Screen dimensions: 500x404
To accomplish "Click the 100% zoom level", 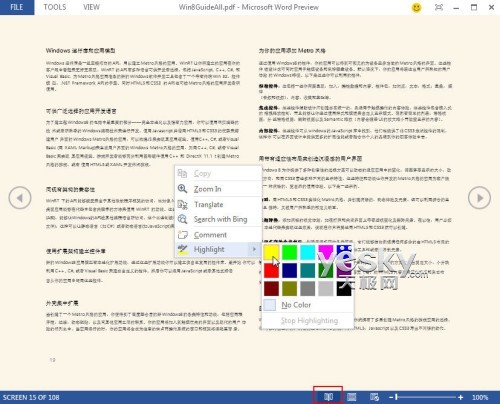I will pos(480,397).
